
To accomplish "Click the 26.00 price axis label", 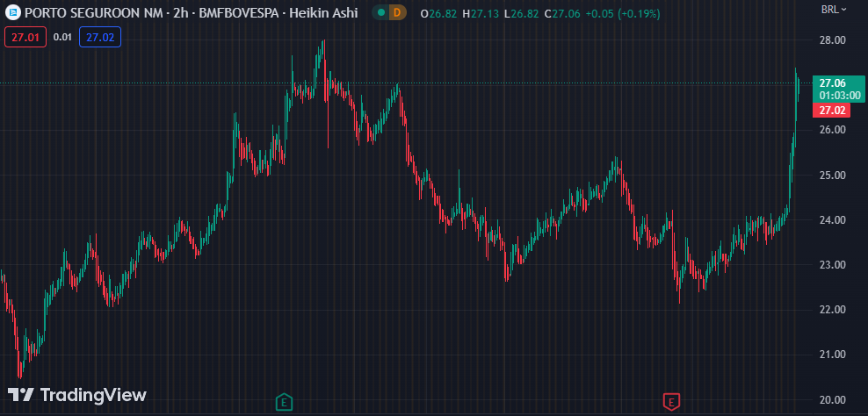I will tap(832, 130).
